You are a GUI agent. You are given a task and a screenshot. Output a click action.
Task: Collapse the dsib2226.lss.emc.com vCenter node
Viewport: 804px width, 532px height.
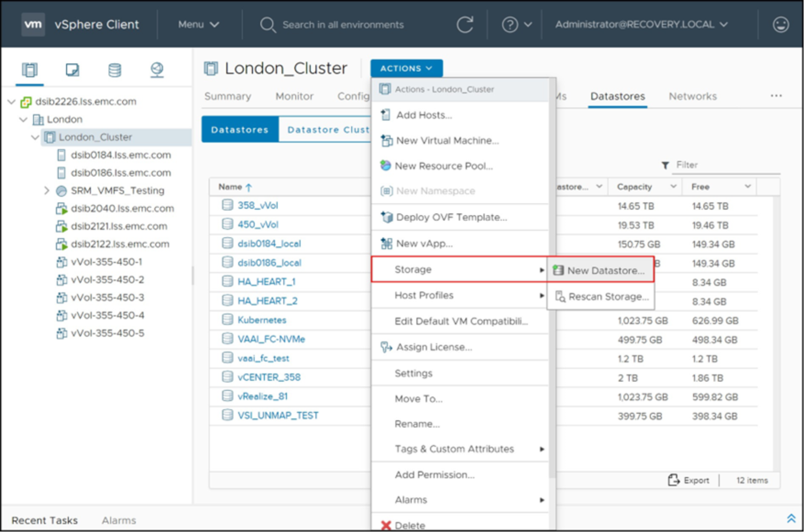[12, 102]
